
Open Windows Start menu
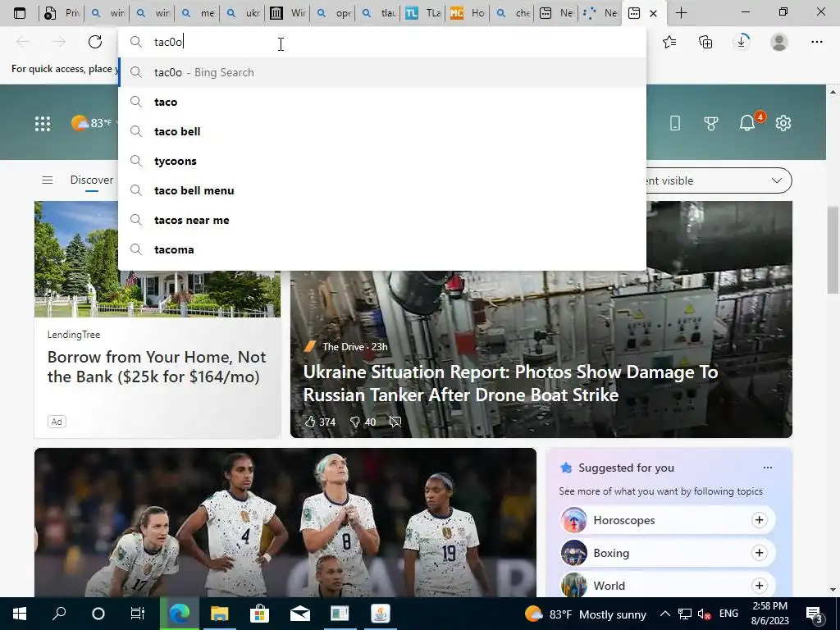[x=20, y=614]
